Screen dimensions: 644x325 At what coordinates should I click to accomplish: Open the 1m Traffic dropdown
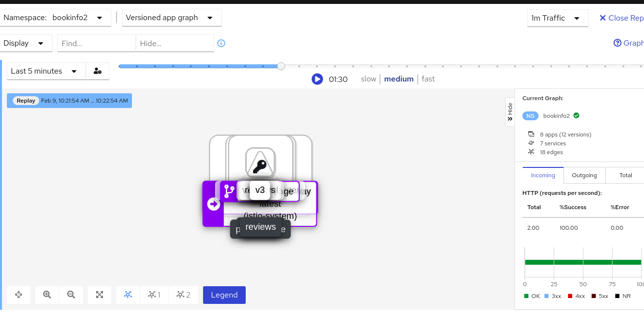point(558,18)
